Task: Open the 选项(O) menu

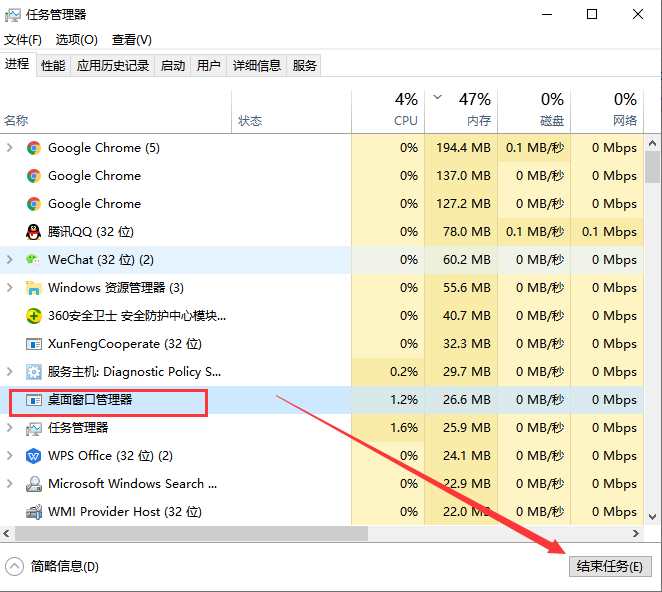Action: (x=76, y=40)
